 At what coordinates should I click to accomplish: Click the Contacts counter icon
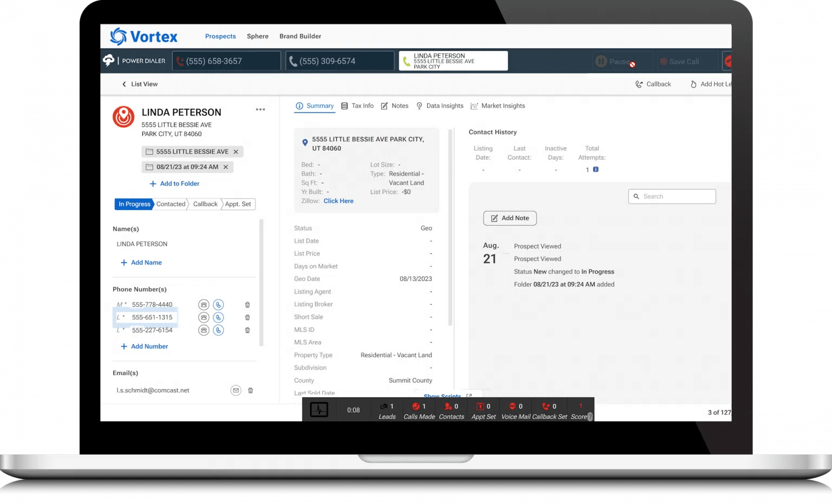tap(448, 407)
